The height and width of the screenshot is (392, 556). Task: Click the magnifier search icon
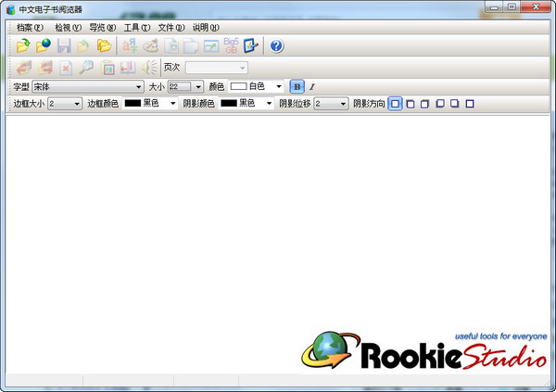86,68
